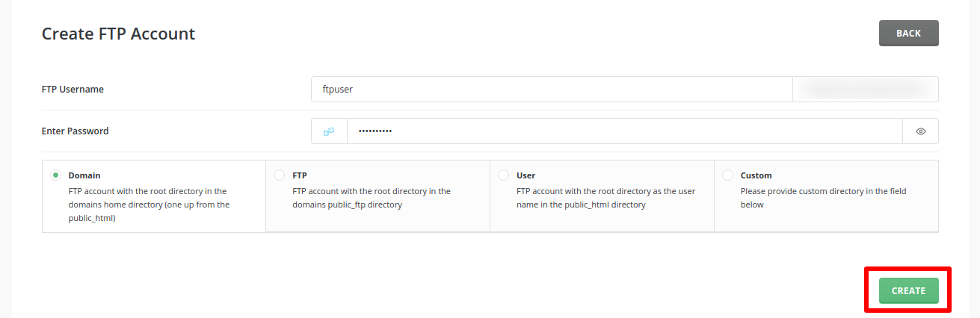Click into the masked password field
The image size is (980, 318).
(x=624, y=131)
